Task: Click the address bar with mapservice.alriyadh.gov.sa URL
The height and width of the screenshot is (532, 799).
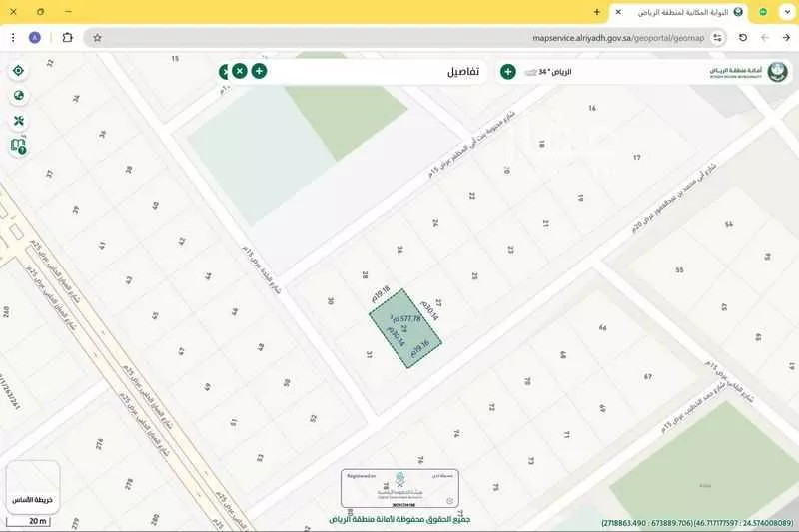Action: click(x=399, y=37)
